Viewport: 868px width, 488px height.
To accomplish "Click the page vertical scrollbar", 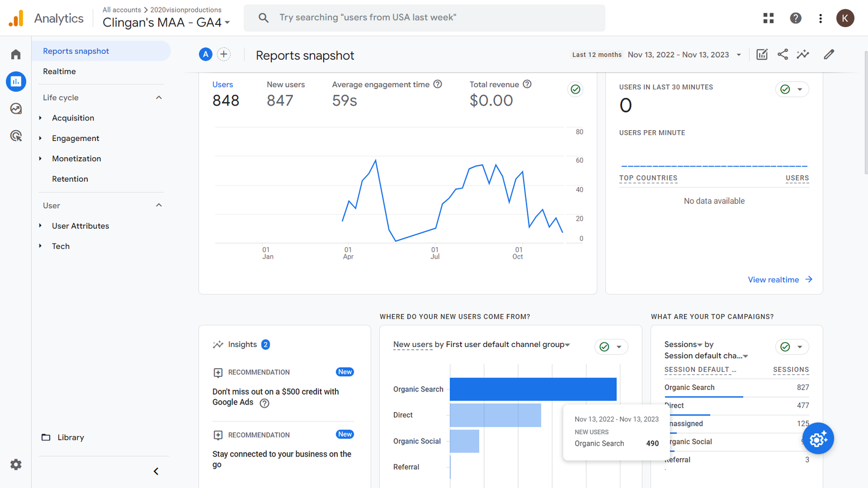I will (866, 114).
